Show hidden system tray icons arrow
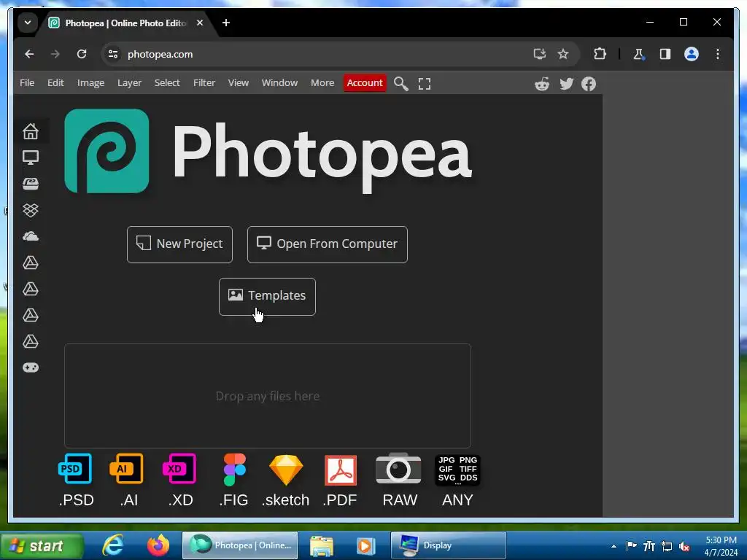Viewport: 747px width, 560px height. [614, 546]
